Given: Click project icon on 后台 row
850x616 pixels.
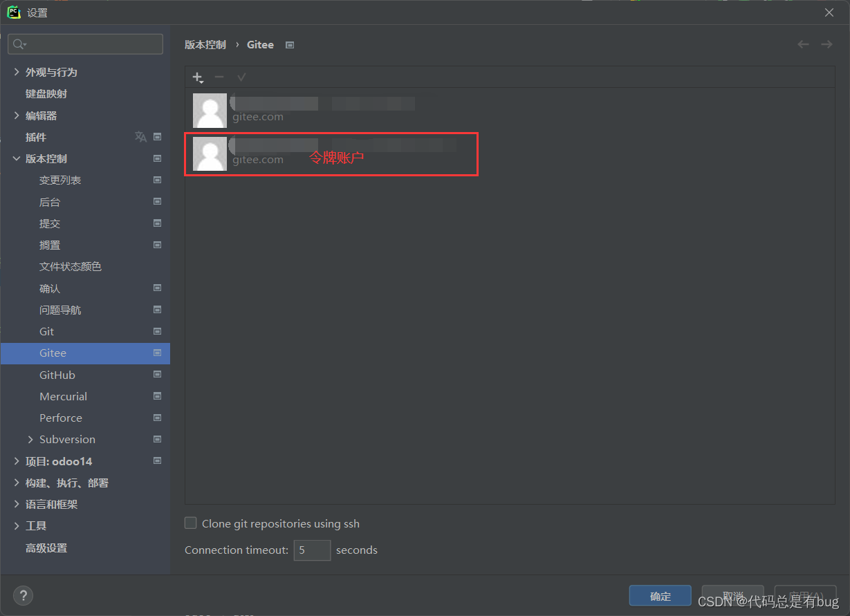Looking at the screenshot, I should [158, 202].
